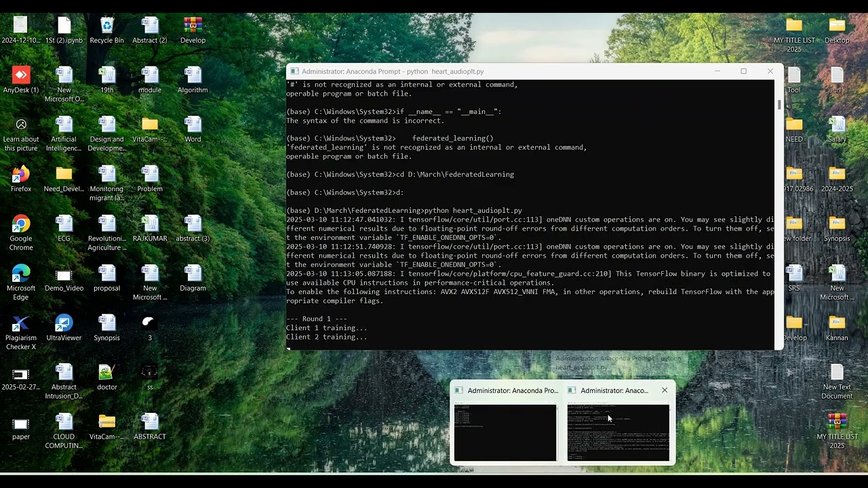Select the Diagram document icon
The height and width of the screenshot is (488, 868).
click(x=193, y=278)
